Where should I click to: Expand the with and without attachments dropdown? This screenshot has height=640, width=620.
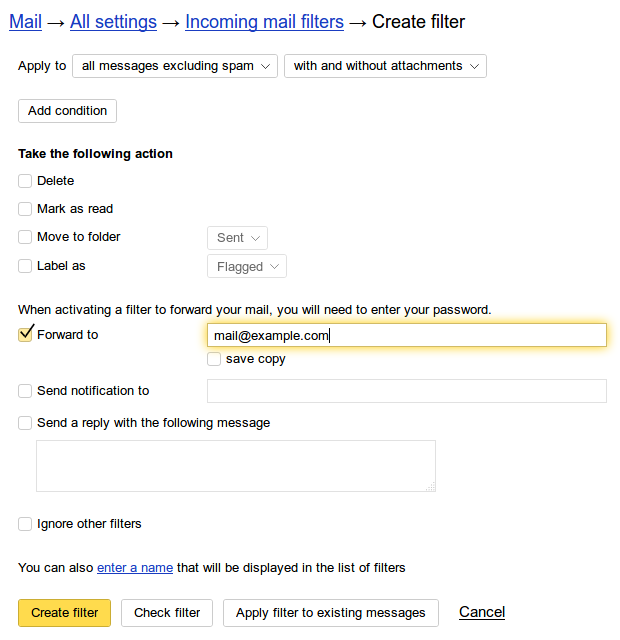[x=385, y=66]
